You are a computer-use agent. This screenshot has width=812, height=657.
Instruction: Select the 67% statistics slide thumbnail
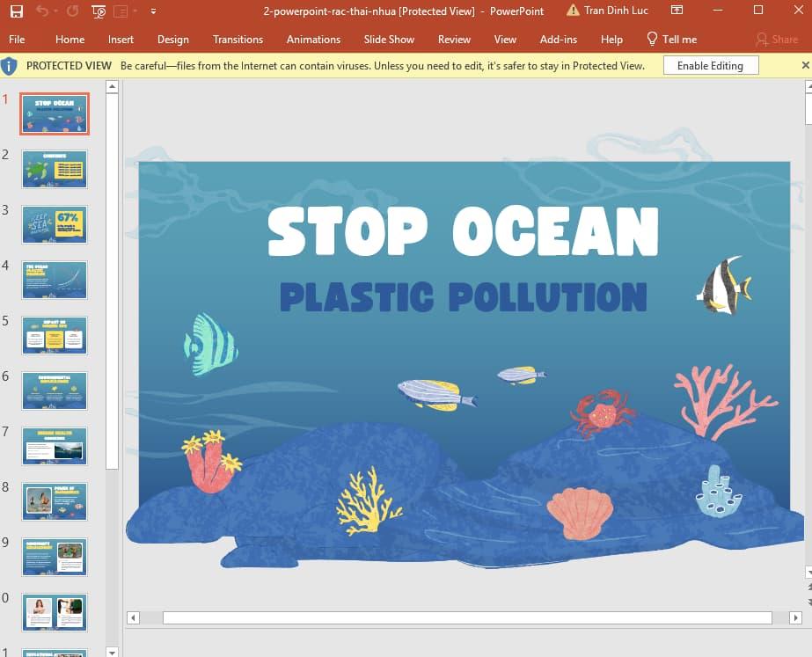tap(54, 224)
